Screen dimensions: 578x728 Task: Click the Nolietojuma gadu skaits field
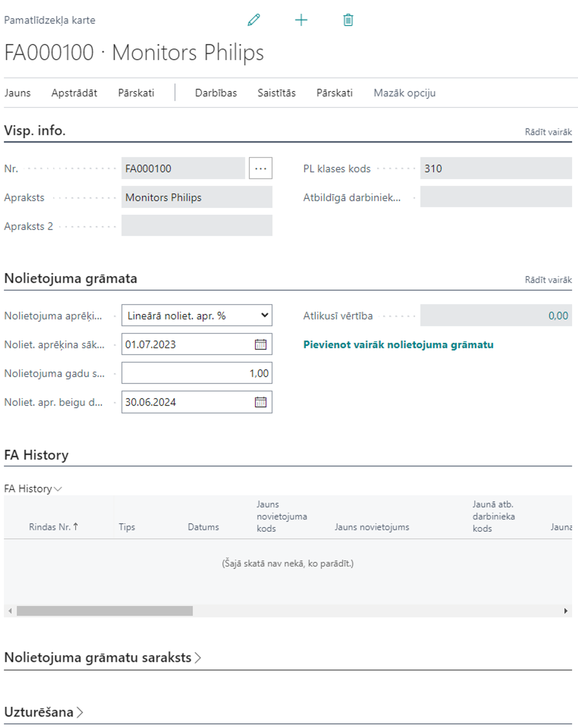coord(197,373)
